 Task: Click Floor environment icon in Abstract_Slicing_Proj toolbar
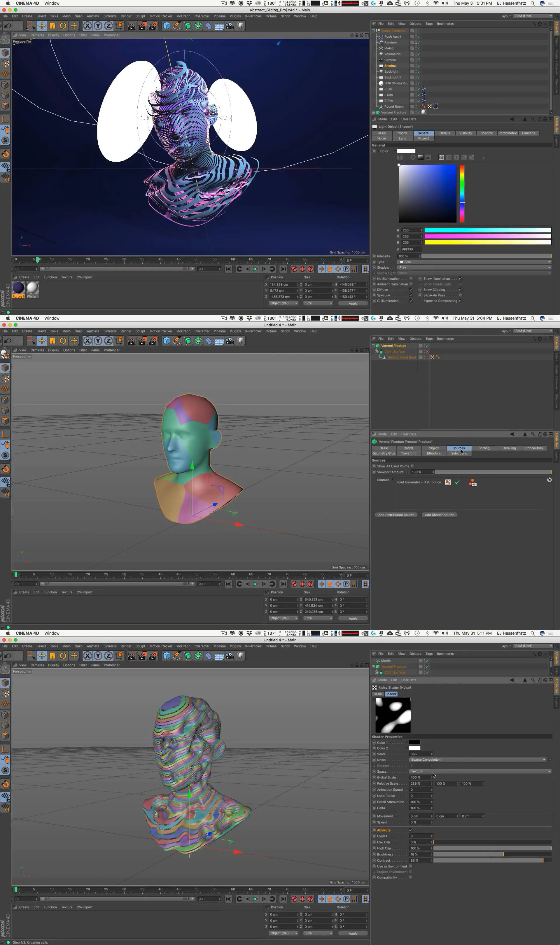coord(219,26)
